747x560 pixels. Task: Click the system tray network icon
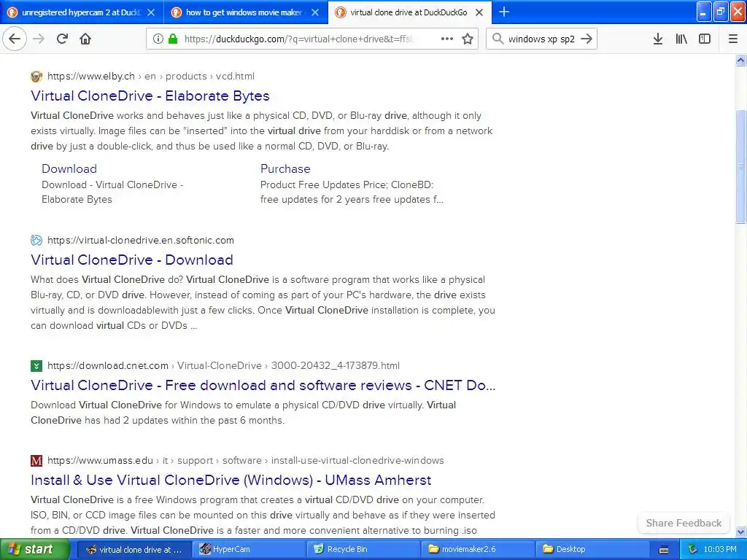coord(692,549)
